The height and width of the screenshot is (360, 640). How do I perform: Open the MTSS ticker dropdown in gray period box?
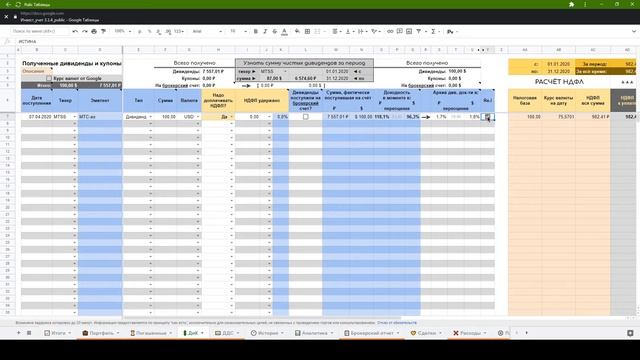285,71
